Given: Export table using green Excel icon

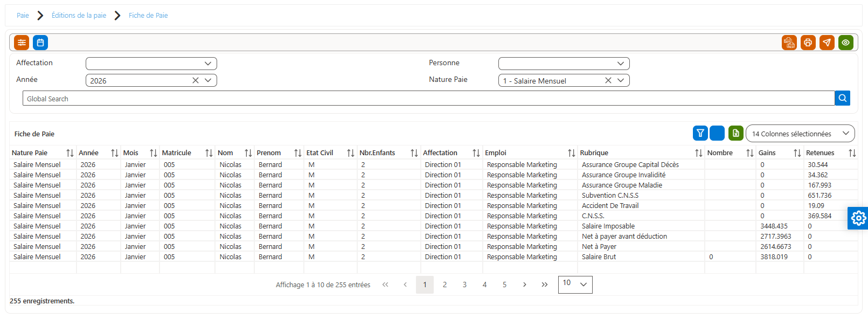Looking at the screenshot, I should [x=736, y=133].
